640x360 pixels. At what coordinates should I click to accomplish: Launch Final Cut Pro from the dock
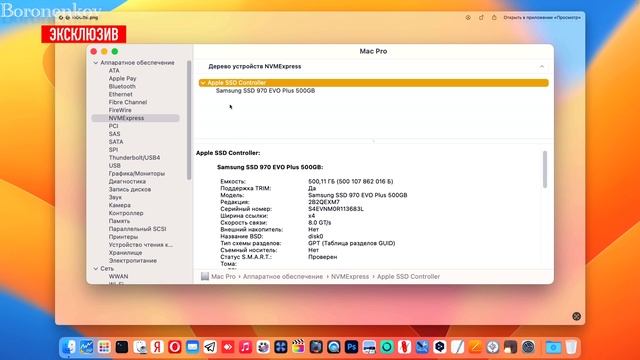pyautogui.click(x=298, y=347)
